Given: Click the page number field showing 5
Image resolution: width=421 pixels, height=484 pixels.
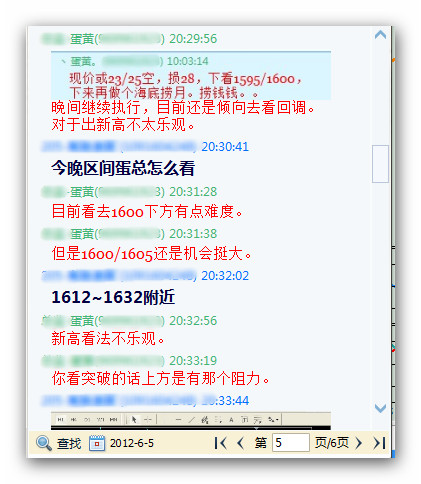Looking at the screenshot, I should tap(291, 443).
